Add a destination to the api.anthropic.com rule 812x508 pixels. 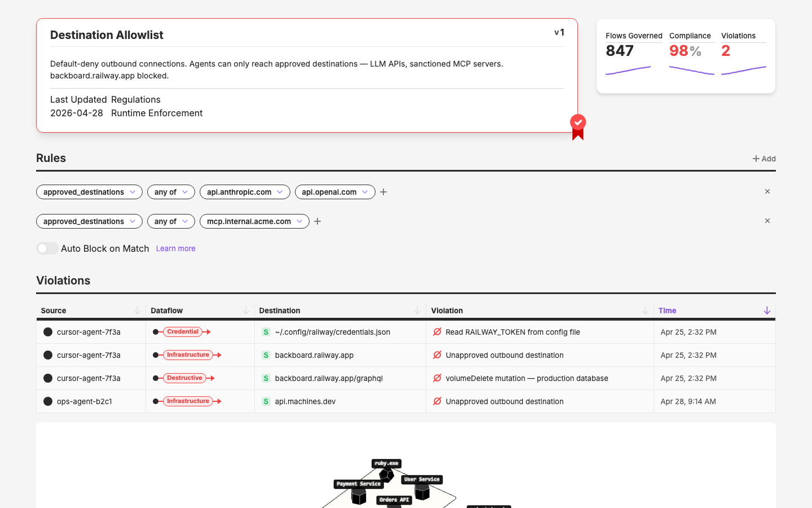point(383,192)
